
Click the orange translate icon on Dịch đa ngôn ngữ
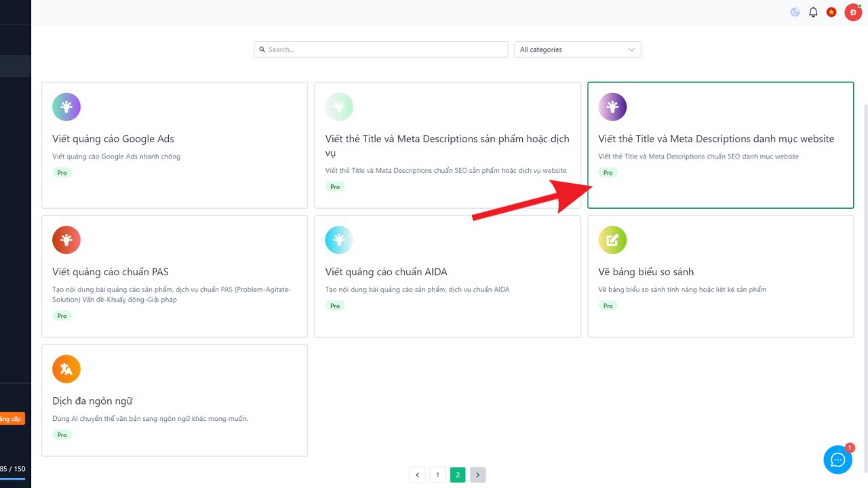[x=66, y=369]
